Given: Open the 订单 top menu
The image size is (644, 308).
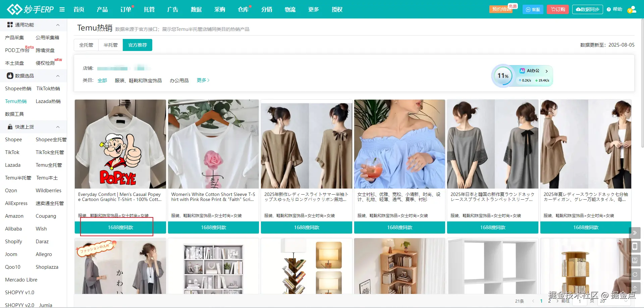Looking at the screenshot, I should (x=126, y=9).
